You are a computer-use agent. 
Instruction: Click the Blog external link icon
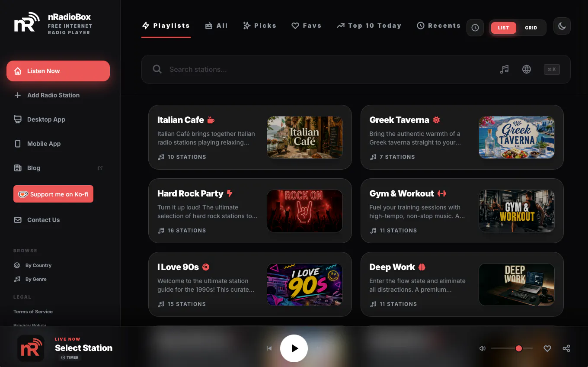coord(100,168)
